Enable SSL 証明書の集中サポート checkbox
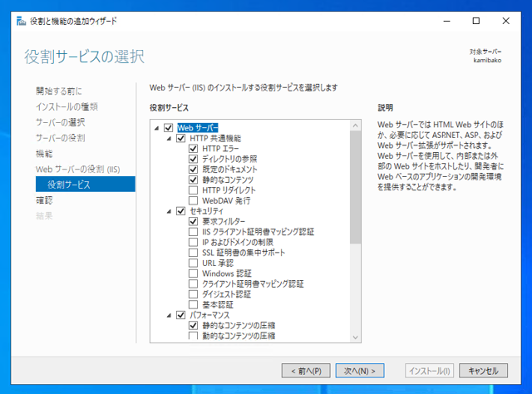This screenshot has height=394, width=532. point(194,253)
